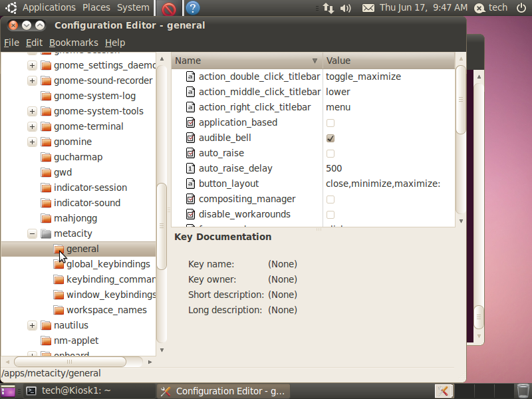This screenshot has width=532, height=399.
Task: Turn on the compositing_manager checkbox
Action: coord(330,199)
